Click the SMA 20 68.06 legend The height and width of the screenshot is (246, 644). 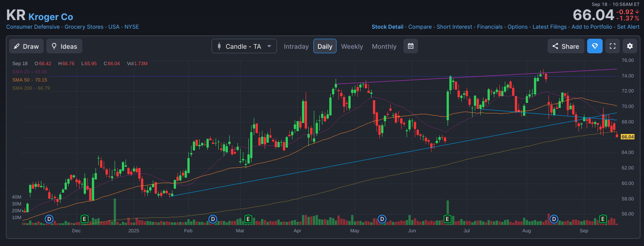pyautogui.click(x=30, y=72)
